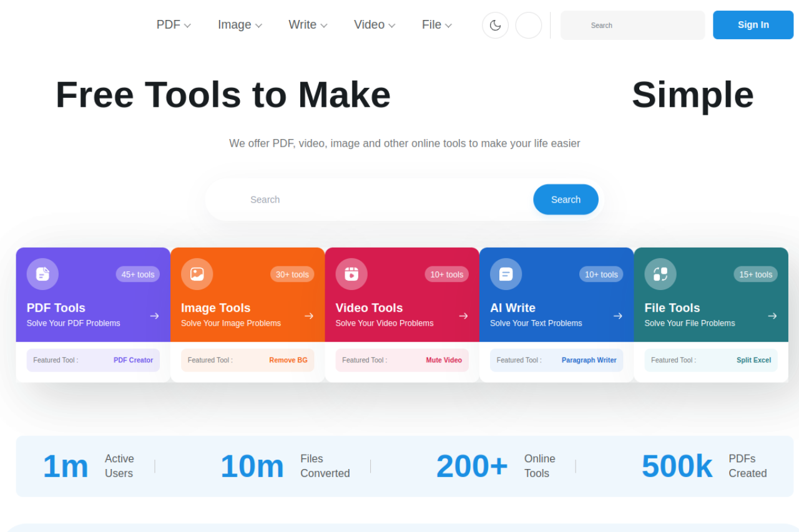The width and height of the screenshot is (799, 532).
Task: Click the arrow on PDF Tools card
Action: coord(154,316)
